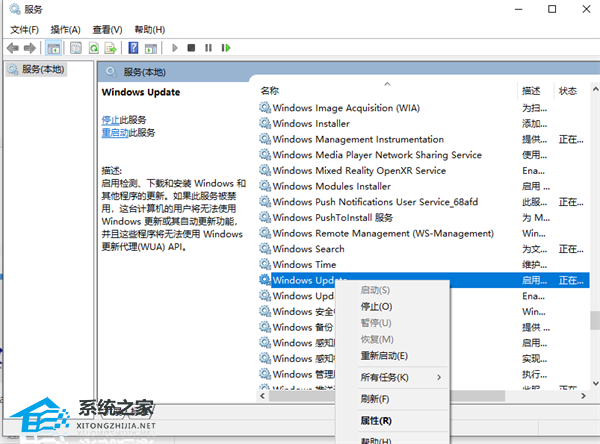
Task: Click the 重启动 link in the left pane
Action: click(x=114, y=133)
